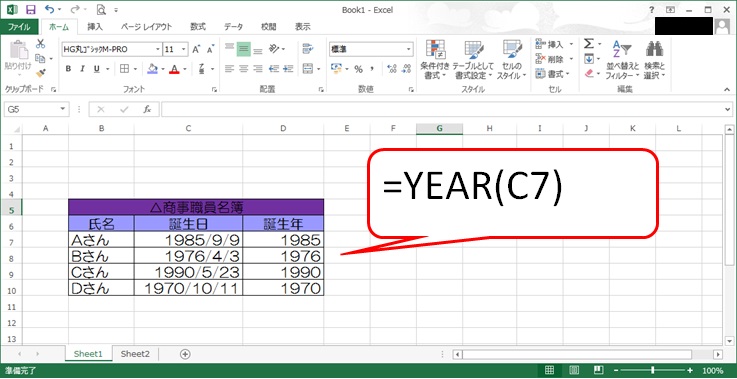This screenshot has height=379, width=737.
Task: Click the fx insert function icon
Action: click(147, 110)
